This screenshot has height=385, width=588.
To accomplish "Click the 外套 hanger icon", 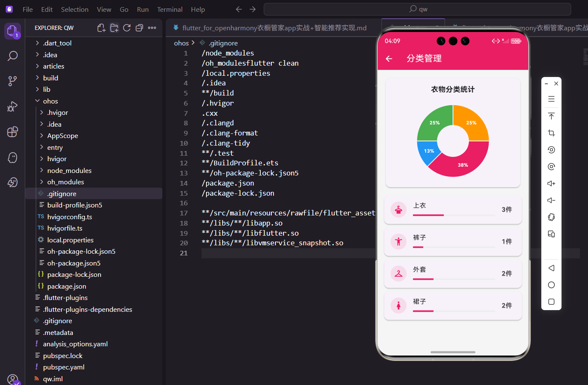I will (x=398, y=273).
